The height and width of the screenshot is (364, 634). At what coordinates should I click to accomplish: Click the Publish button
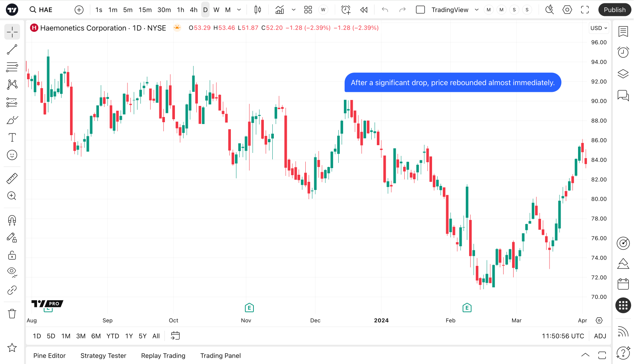coord(614,10)
